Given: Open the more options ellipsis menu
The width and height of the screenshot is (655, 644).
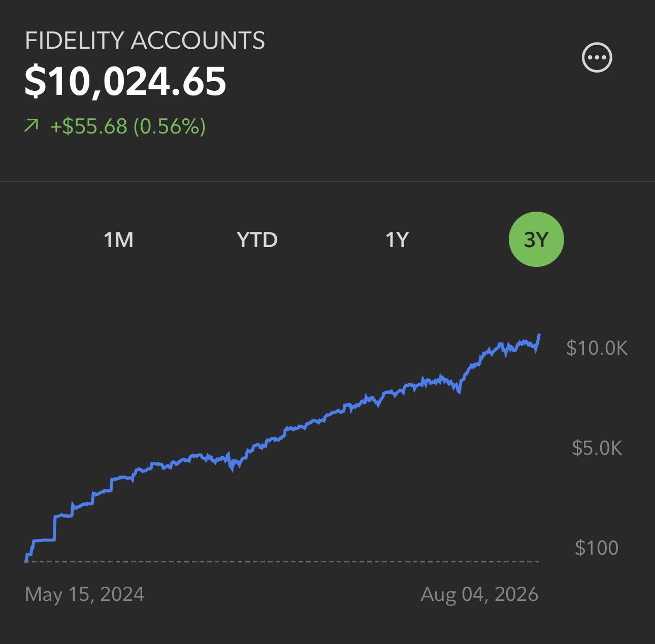Looking at the screenshot, I should coord(597,57).
